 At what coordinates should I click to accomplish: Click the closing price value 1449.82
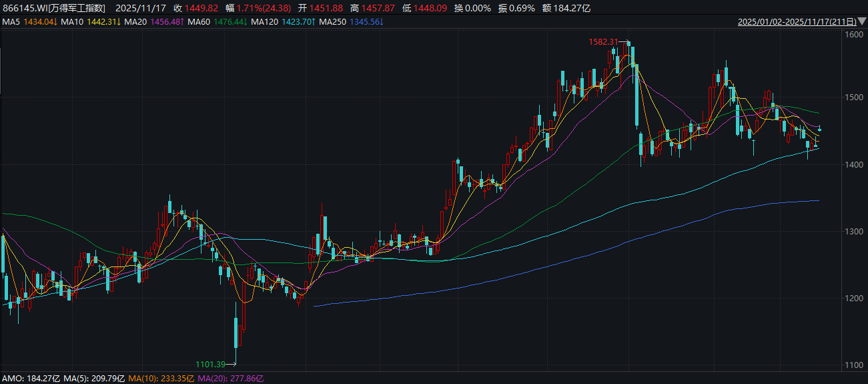[203, 8]
